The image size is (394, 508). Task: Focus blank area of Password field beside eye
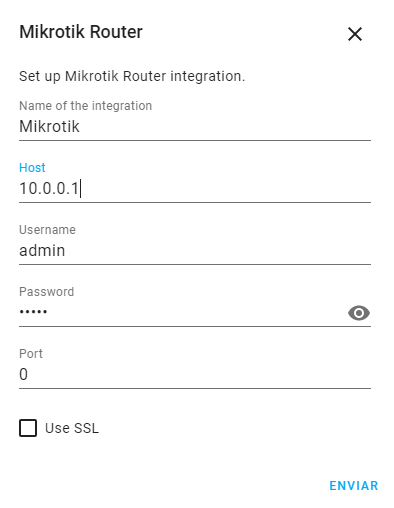(x=197, y=312)
